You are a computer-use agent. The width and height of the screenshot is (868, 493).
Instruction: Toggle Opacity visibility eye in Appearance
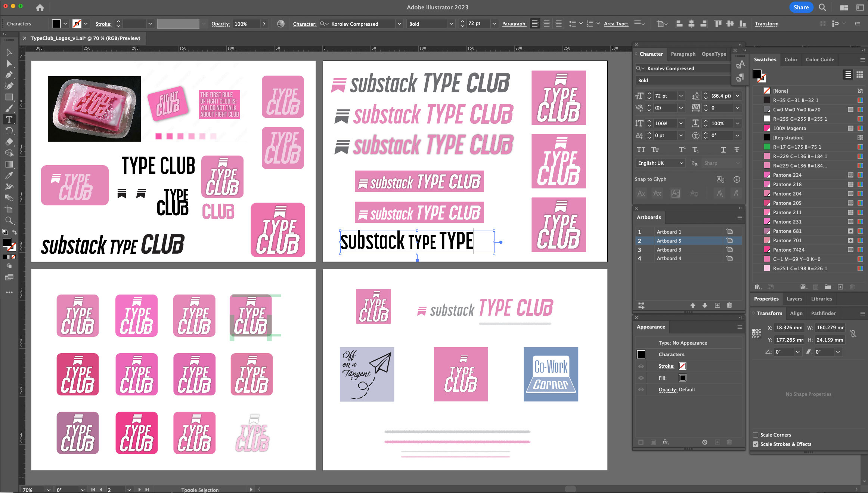pos(641,389)
